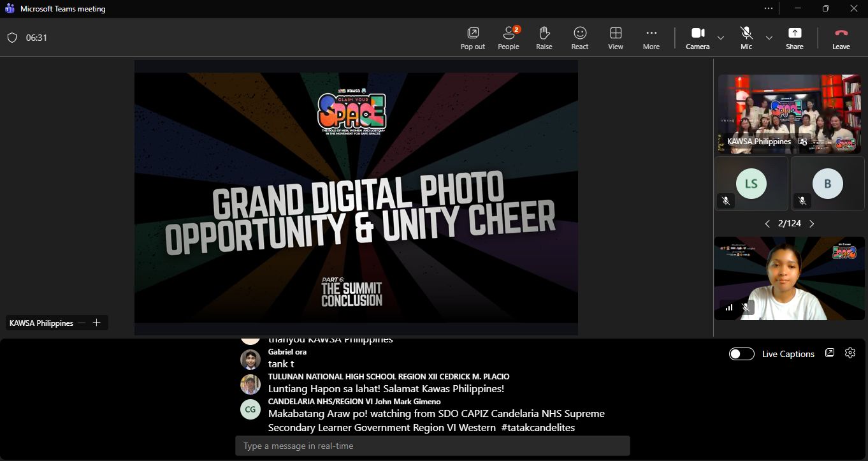868x461 pixels.
Task: Zoom in shared content with plus
Action: 97,323
